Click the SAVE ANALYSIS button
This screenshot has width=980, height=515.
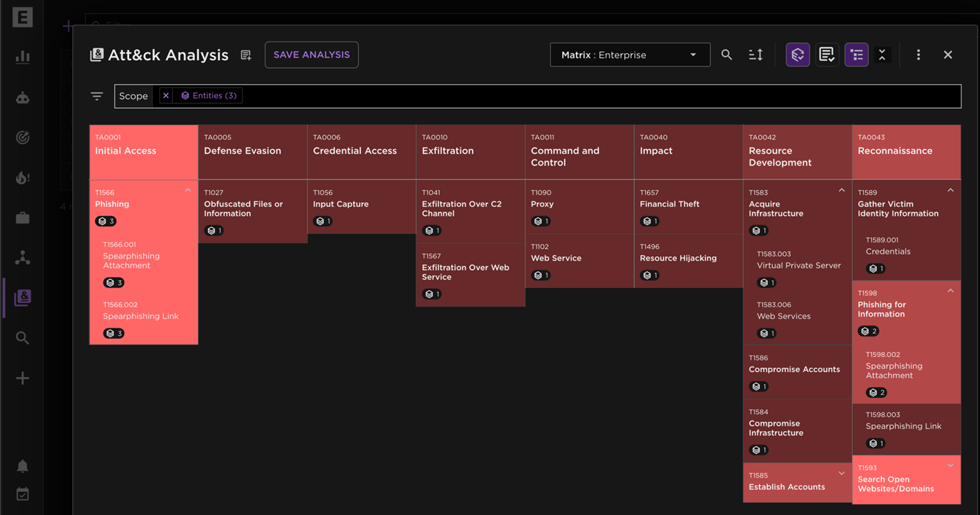tap(311, 55)
